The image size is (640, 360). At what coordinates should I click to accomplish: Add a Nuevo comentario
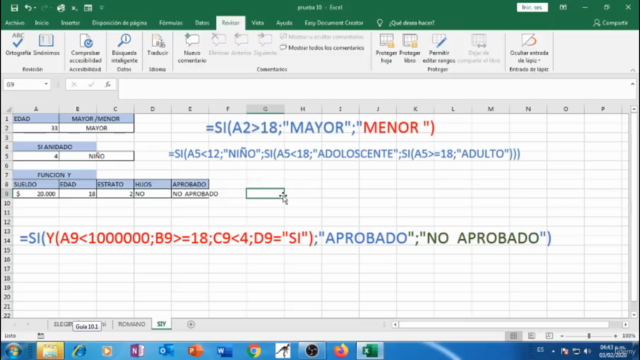click(192, 48)
